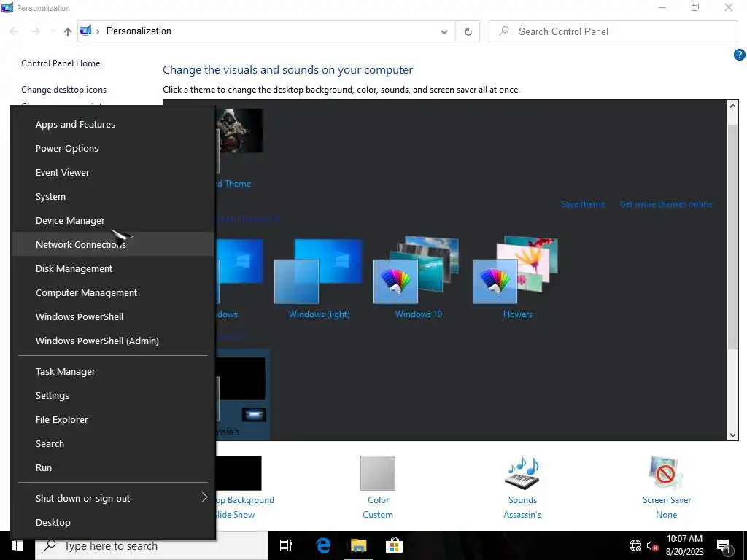Viewport: 747px width, 560px height.
Task: Focus the taskbar search box
Action: [152, 545]
